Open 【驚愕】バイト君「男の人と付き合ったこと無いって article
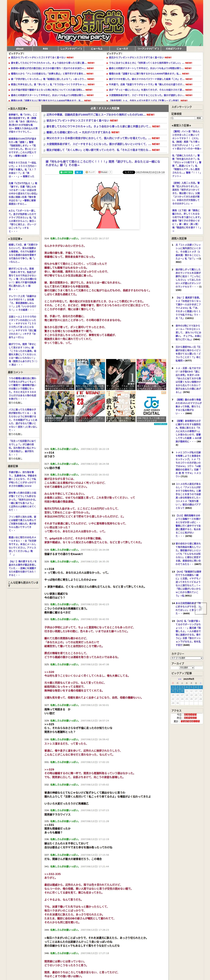 coord(187,140)
